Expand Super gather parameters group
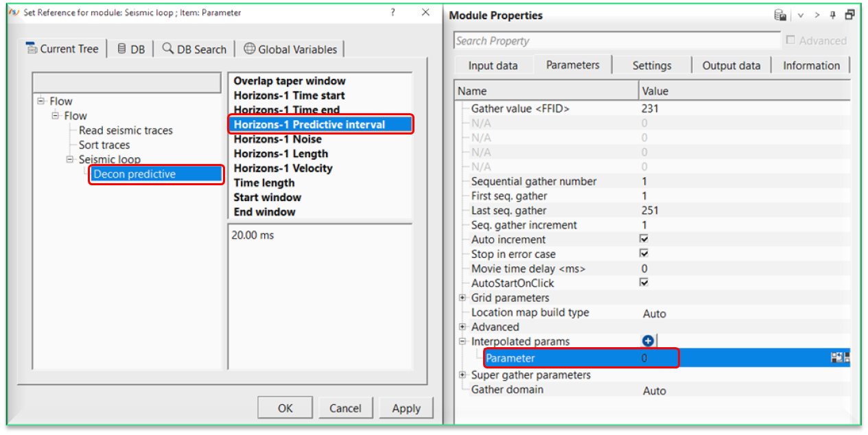 pos(462,375)
